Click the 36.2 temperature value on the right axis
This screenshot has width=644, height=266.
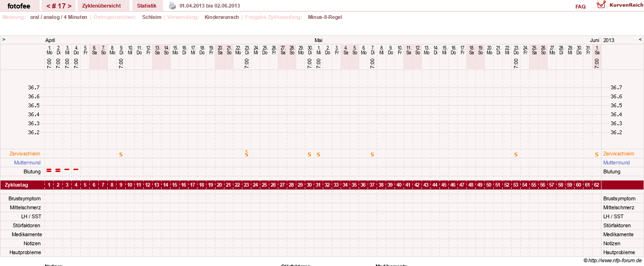[x=616, y=133]
